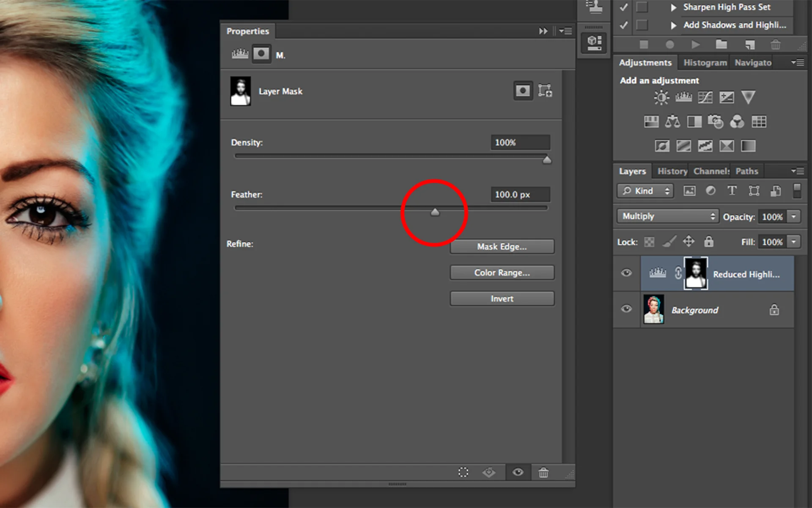Image resolution: width=812 pixels, height=508 pixels.
Task: Click the Apply Mask icon
Action: click(489, 472)
